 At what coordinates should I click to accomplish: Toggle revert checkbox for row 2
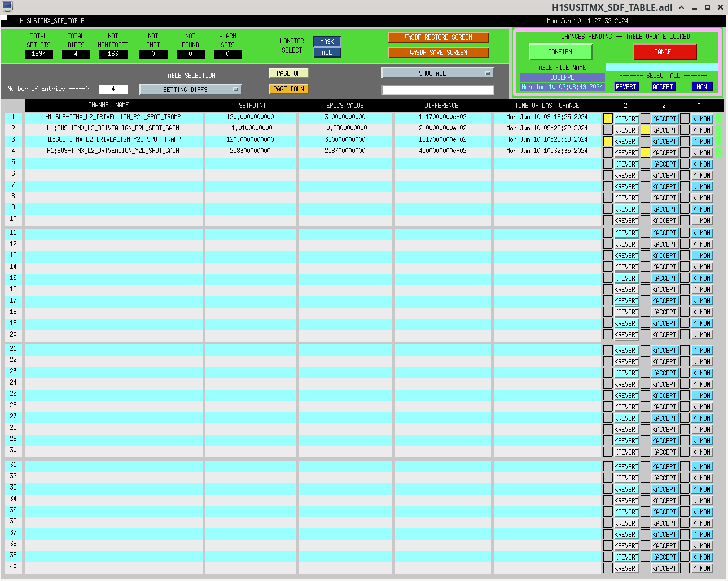point(608,130)
